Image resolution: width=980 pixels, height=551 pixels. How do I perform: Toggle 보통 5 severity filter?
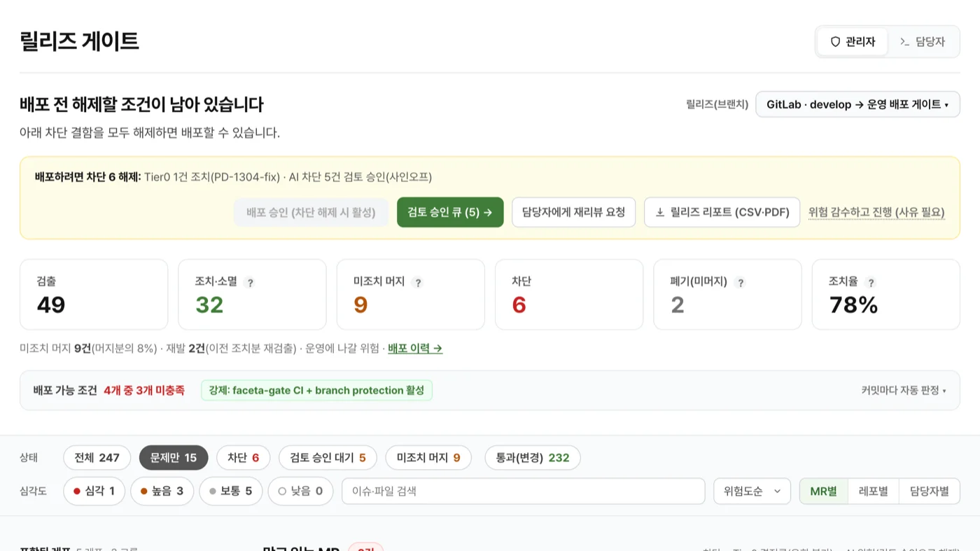click(x=230, y=491)
